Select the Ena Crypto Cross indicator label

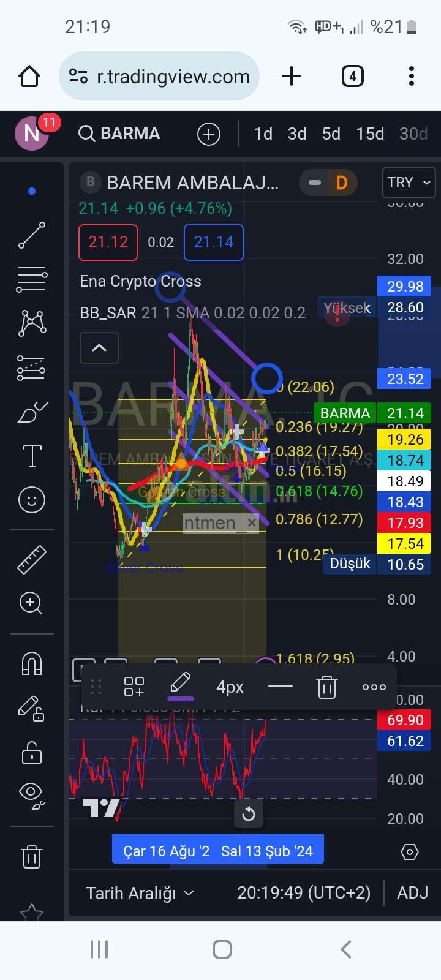tap(140, 281)
